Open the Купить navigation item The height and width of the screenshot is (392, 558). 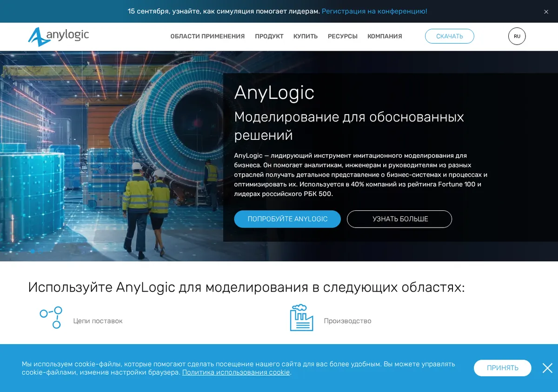[306, 36]
